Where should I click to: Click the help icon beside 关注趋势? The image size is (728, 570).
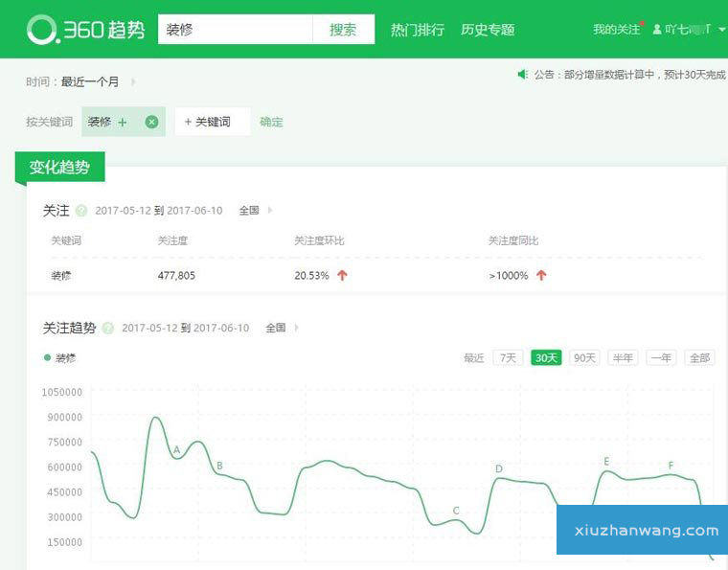coord(108,328)
